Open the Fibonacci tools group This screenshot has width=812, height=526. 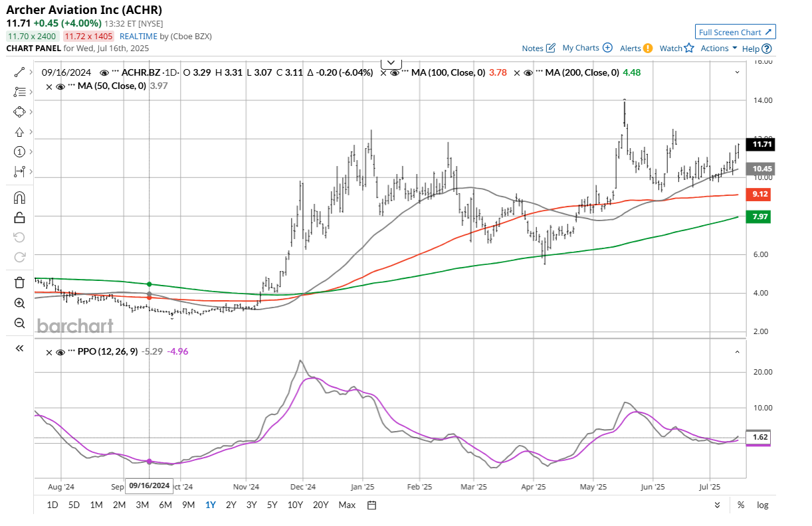point(19,92)
